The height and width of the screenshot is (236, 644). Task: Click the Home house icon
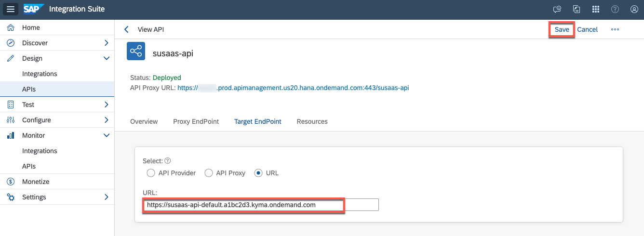point(11,27)
